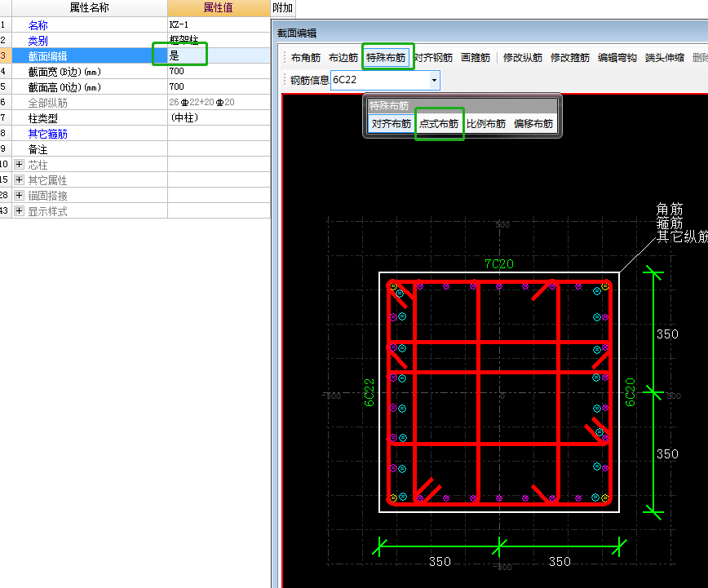Choose the 对齐钢筋 tool
This screenshot has width=708, height=588.
coord(433,58)
